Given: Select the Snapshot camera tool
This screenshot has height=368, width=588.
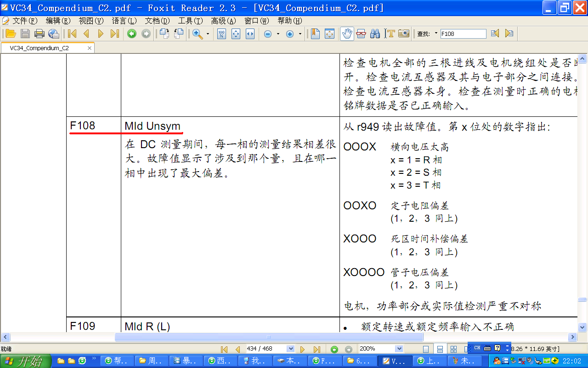Looking at the screenshot, I should pos(404,34).
